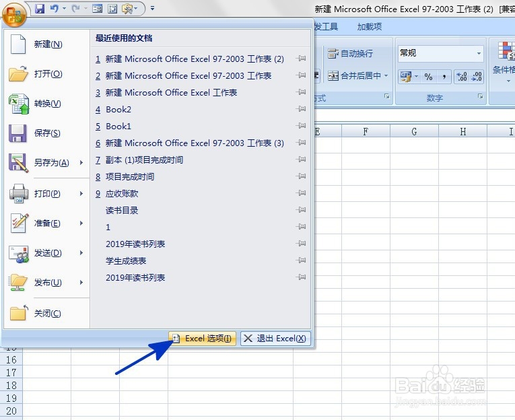Screen dimensions: 515x420
Task: Click the Undo arrow in the quick access toolbar
Action: [55, 9]
